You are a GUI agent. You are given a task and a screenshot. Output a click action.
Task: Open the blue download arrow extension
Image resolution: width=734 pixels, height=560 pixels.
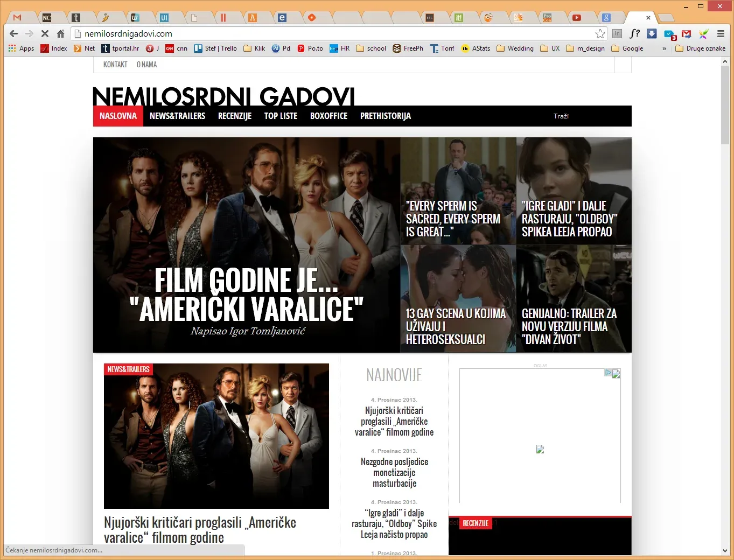[x=652, y=33]
